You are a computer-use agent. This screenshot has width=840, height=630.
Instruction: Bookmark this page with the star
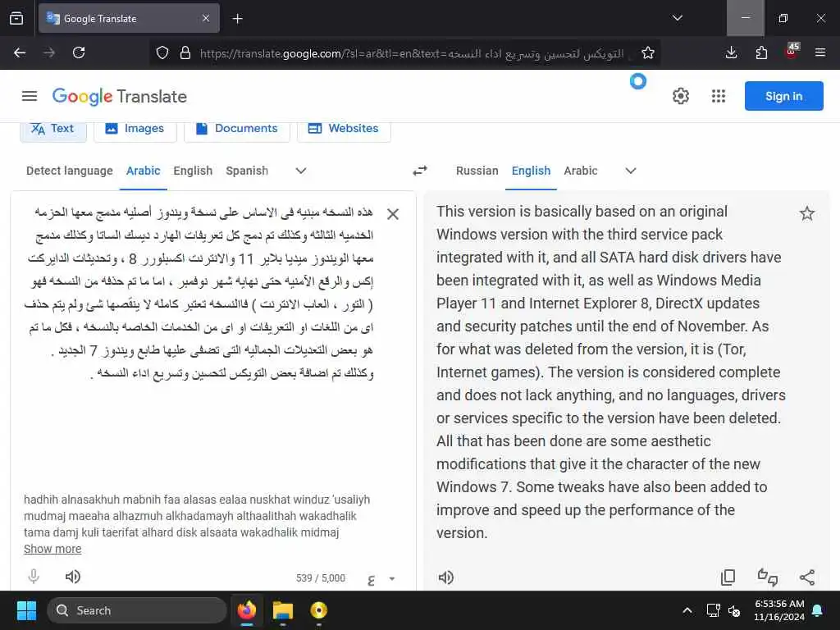[648, 53]
